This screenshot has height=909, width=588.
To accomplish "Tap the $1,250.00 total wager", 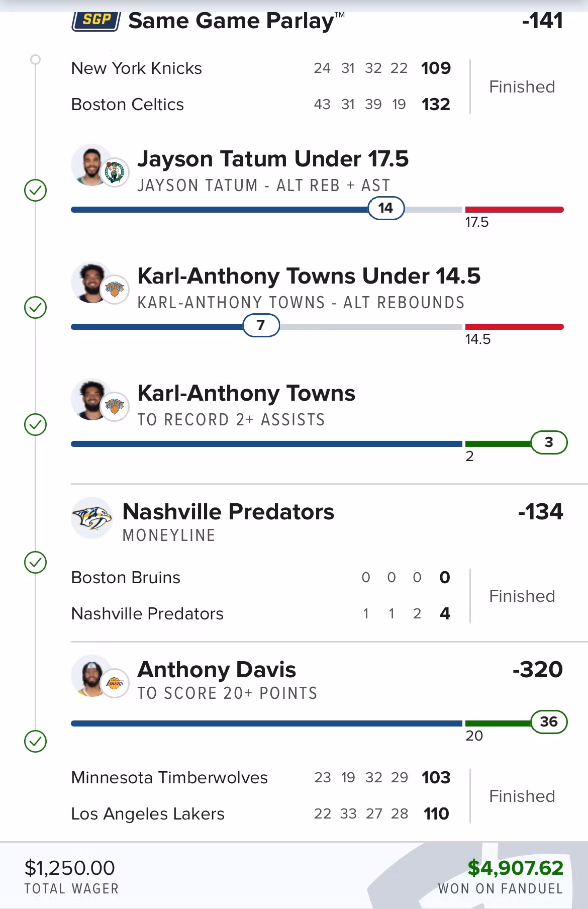I will pos(70,868).
